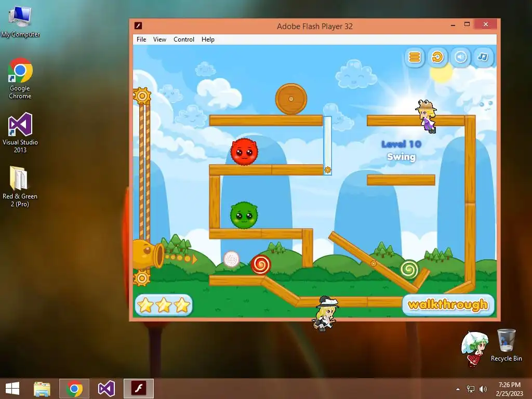Restart level with the reset icon
The height and width of the screenshot is (399, 532).
click(x=437, y=57)
